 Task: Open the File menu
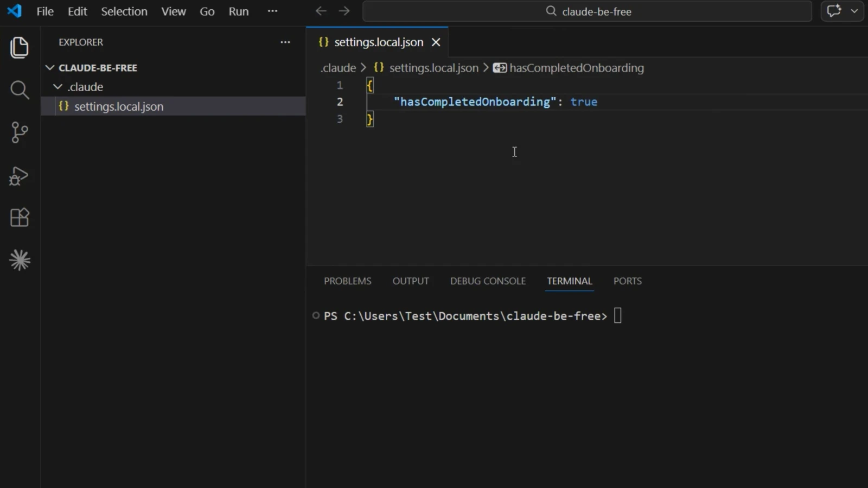click(x=45, y=11)
